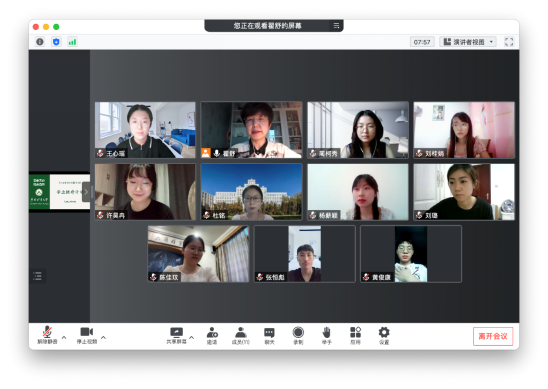Open the apps (应用) grid icon
548x389 pixels.
click(x=355, y=336)
